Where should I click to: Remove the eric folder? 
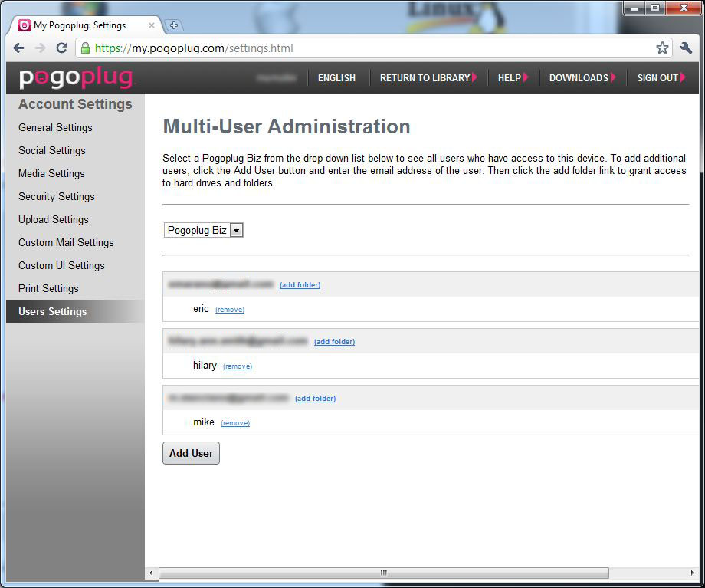230,310
